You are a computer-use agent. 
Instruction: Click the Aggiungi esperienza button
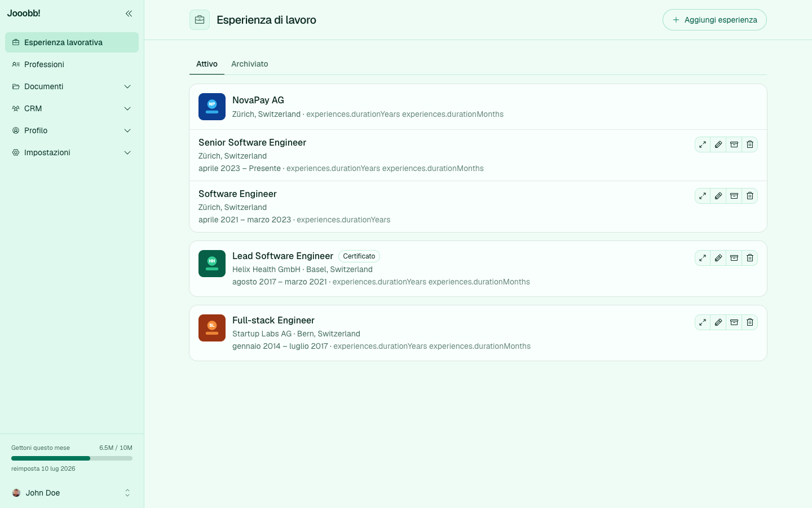[x=714, y=20]
